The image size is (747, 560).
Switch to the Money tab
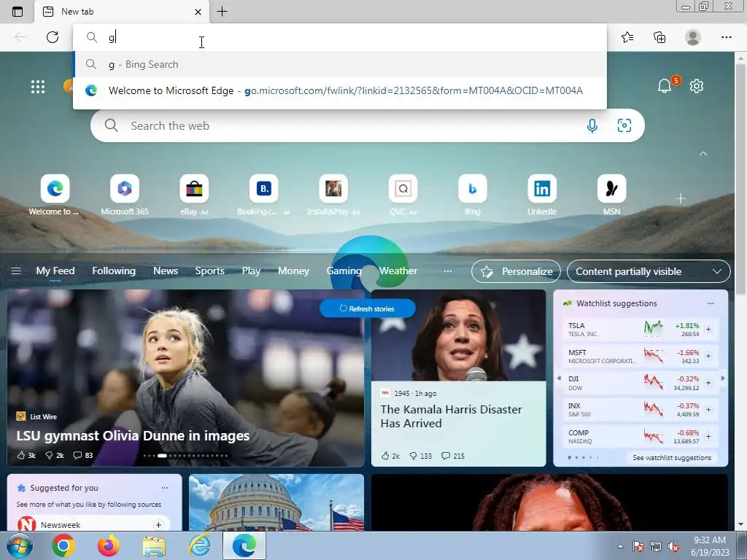pyautogui.click(x=293, y=271)
